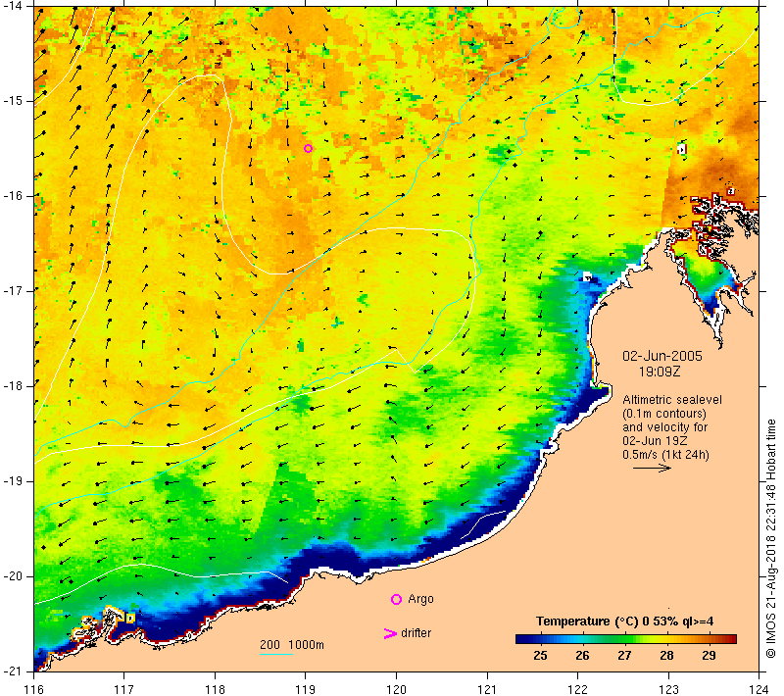
Task: Click the '-14' latitude axis label
Action: 11,6
